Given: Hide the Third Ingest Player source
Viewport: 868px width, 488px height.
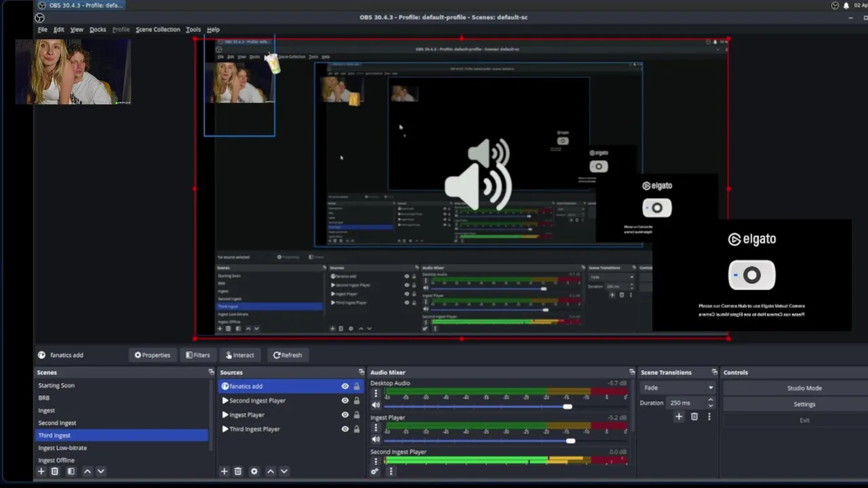Looking at the screenshot, I should [345, 429].
